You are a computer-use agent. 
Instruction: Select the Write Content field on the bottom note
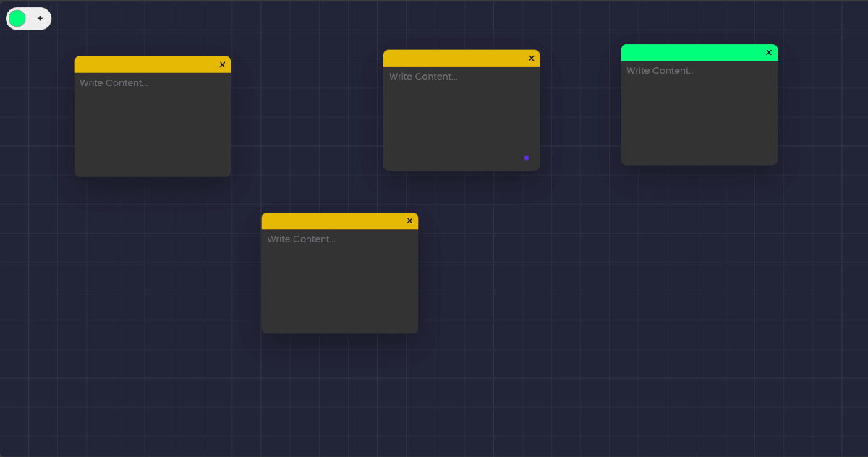pos(301,239)
